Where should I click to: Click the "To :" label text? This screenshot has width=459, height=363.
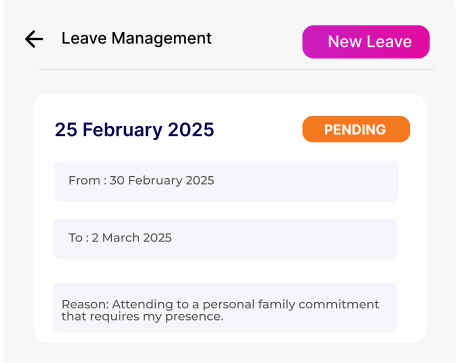coord(79,238)
